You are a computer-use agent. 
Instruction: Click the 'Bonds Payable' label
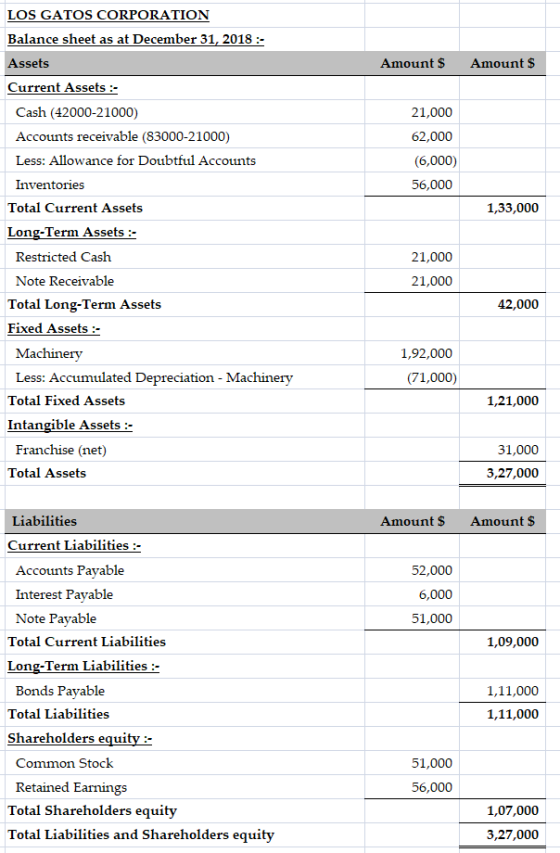60,691
